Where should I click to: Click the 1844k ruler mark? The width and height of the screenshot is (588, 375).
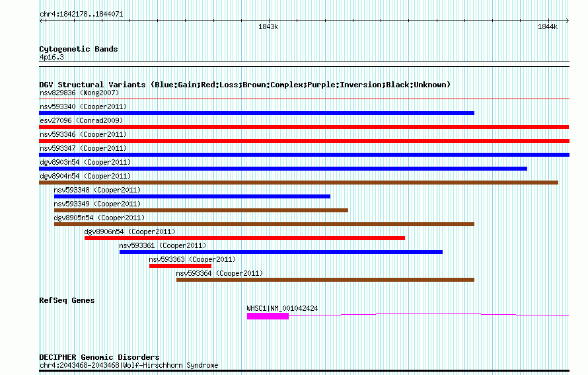click(x=548, y=26)
